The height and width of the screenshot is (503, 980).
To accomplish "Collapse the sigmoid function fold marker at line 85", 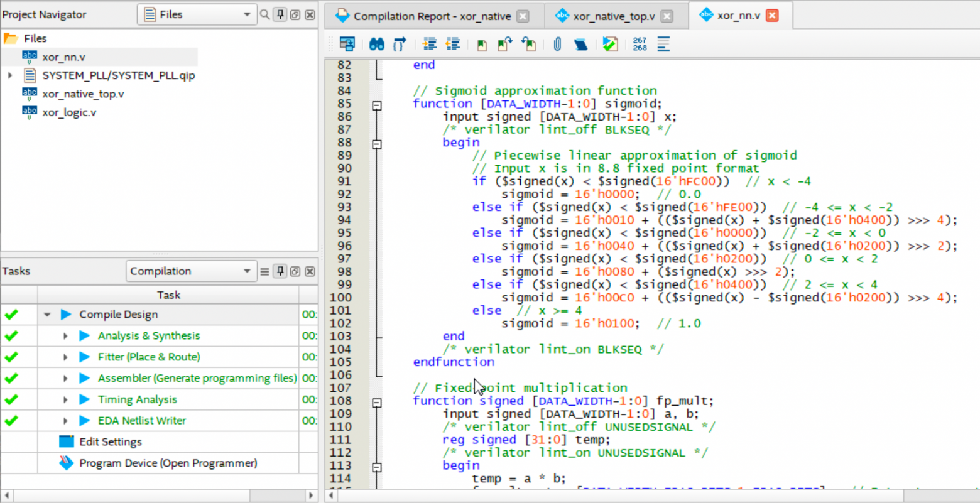I will pyautogui.click(x=377, y=105).
